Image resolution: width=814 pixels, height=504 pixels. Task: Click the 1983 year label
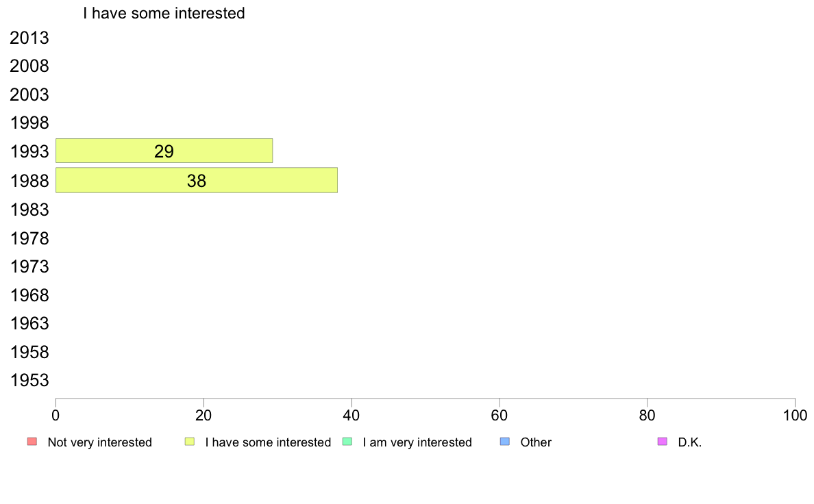pos(29,210)
